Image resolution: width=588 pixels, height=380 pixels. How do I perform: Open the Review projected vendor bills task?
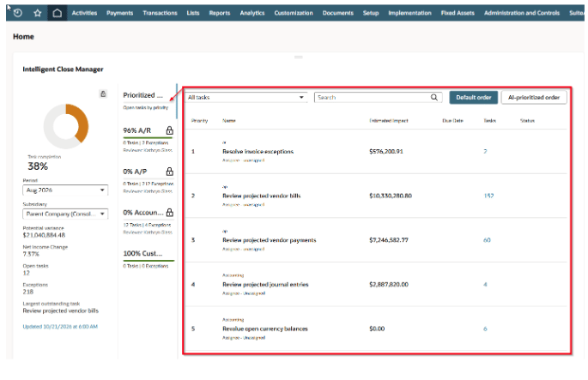point(261,196)
